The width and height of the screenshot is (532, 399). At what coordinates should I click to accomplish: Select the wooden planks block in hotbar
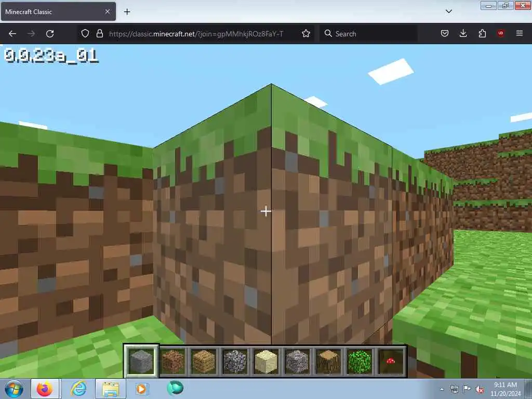point(204,362)
